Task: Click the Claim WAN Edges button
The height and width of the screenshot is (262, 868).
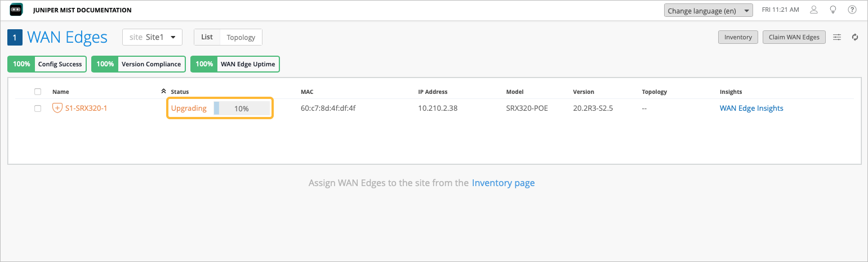Action: [x=794, y=37]
